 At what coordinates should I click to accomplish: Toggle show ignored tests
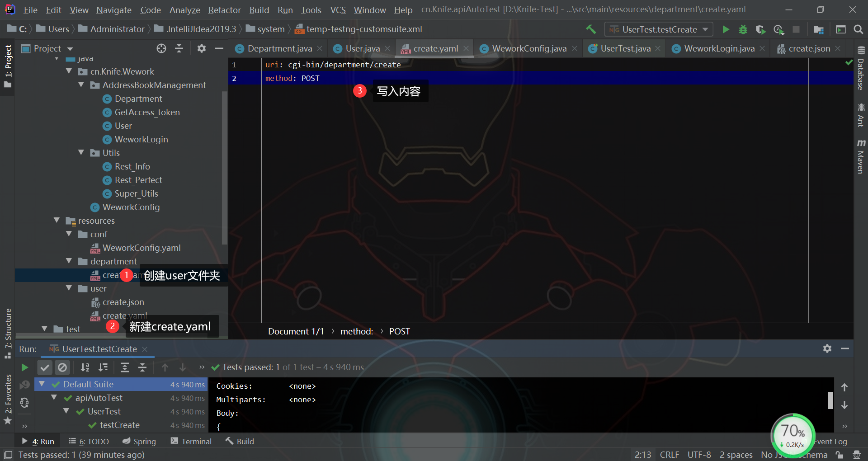(x=62, y=367)
